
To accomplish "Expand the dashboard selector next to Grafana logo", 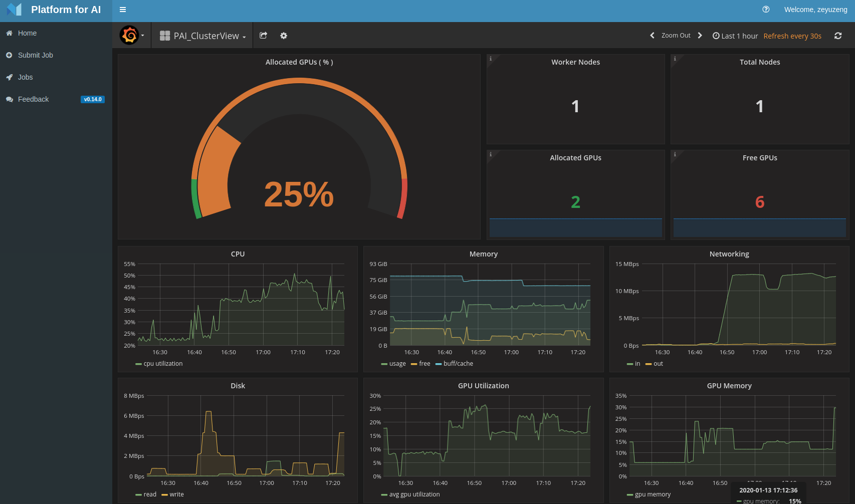I will point(142,35).
